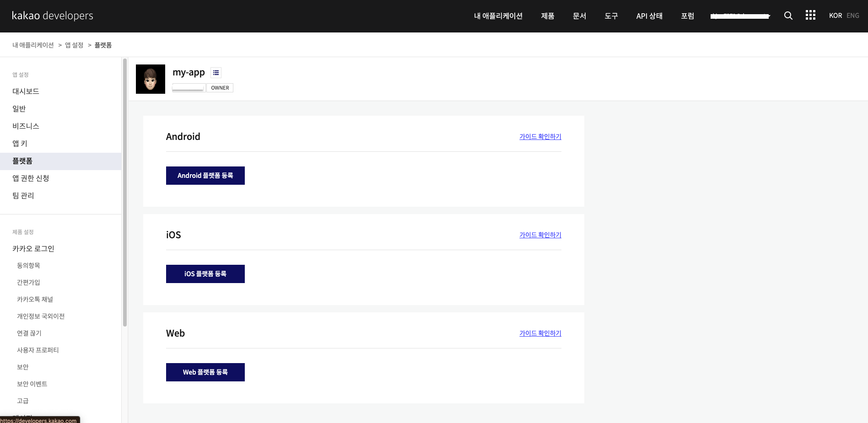Click the 앱 설정 sidebar section label
The image size is (868, 423).
pyautogui.click(x=21, y=75)
